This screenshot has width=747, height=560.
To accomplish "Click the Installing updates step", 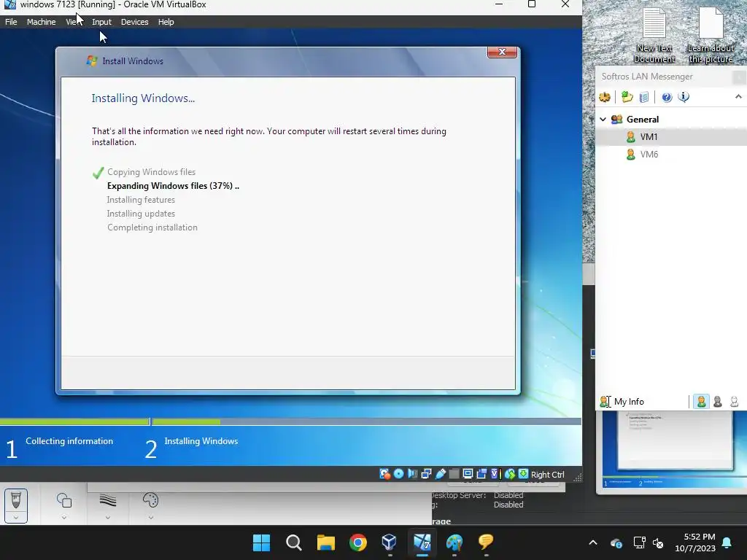I will [141, 214].
